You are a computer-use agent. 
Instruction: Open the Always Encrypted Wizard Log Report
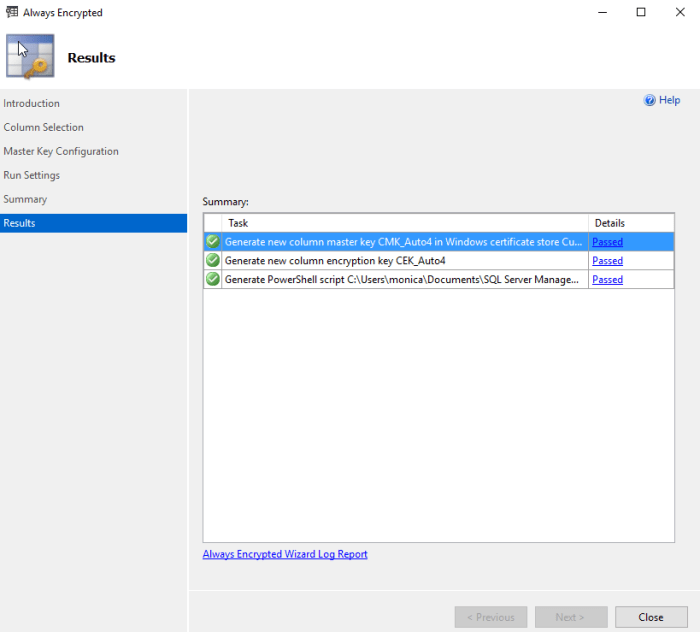pyautogui.click(x=285, y=554)
